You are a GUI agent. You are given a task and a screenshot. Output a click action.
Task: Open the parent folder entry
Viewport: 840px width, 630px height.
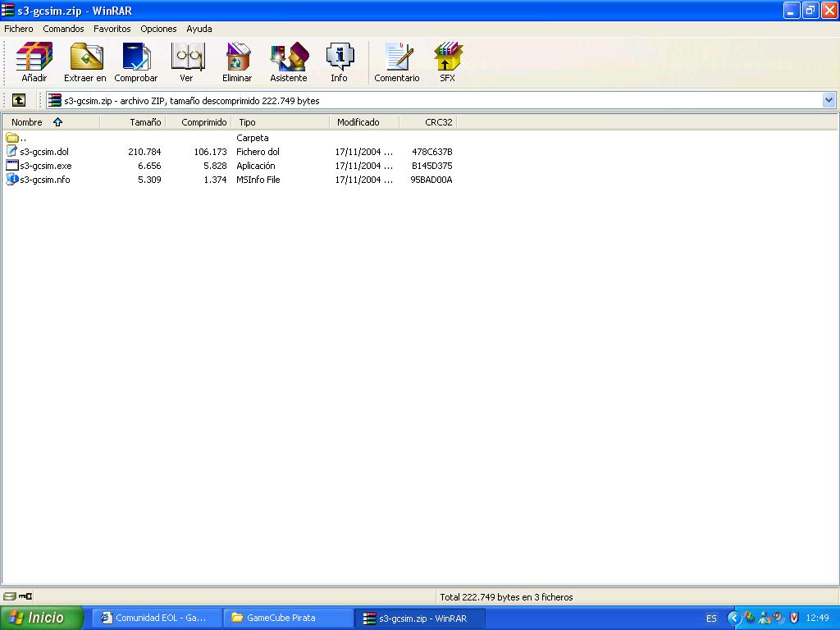pos(22,138)
